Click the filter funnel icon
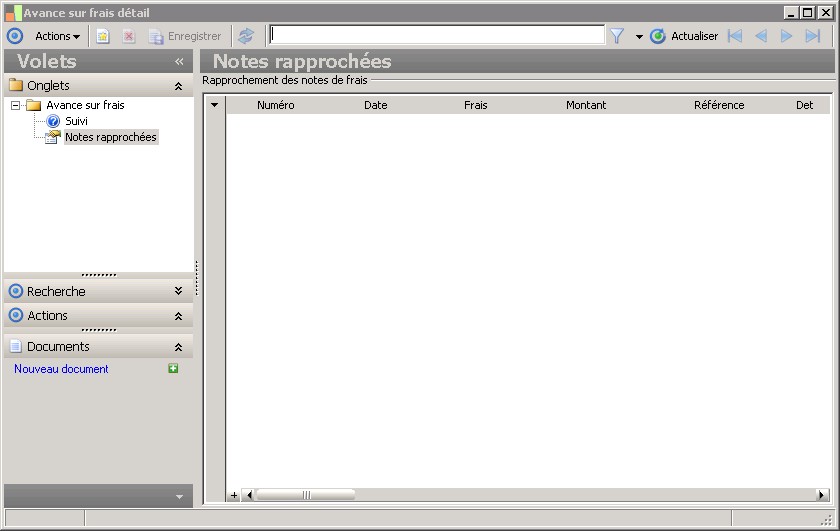840x531 pixels. coord(617,36)
